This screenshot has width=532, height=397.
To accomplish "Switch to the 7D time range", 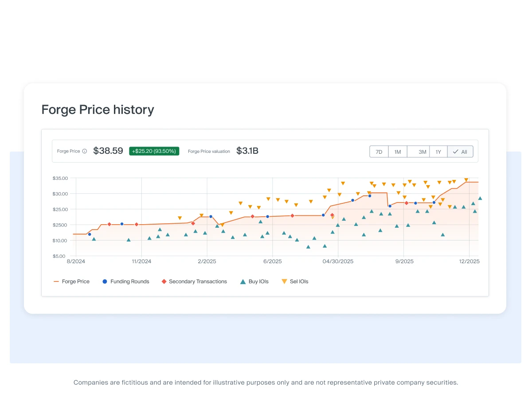I will point(379,152).
